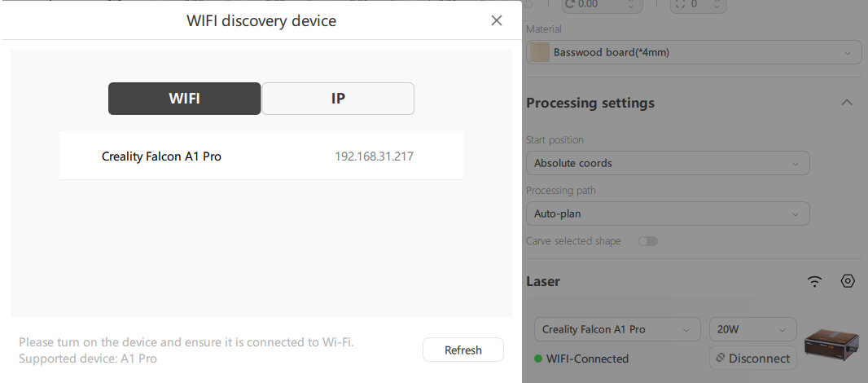Select the WIFI tab
The height and width of the screenshot is (383, 868).
point(185,99)
